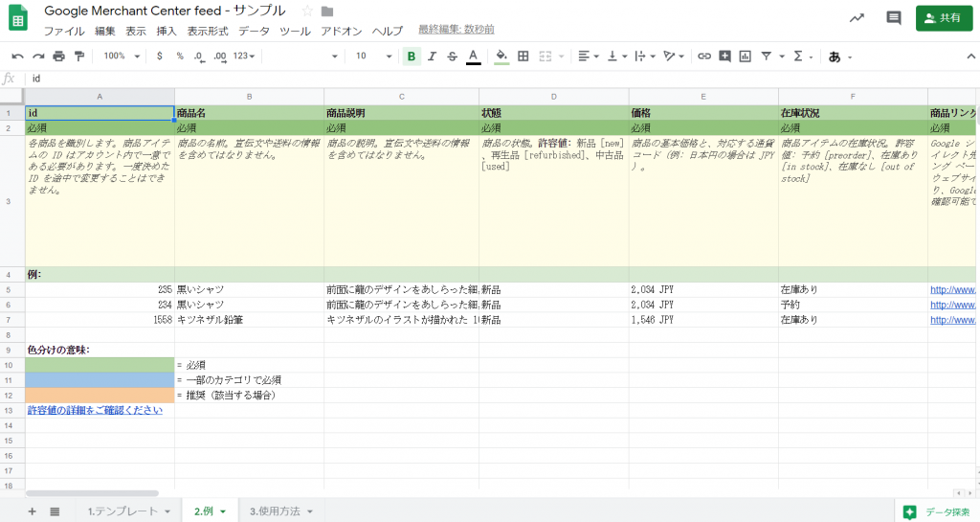Viewport: 980px width, 522px height.
Task: Click the merge cells icon
Action: point(545,57)
